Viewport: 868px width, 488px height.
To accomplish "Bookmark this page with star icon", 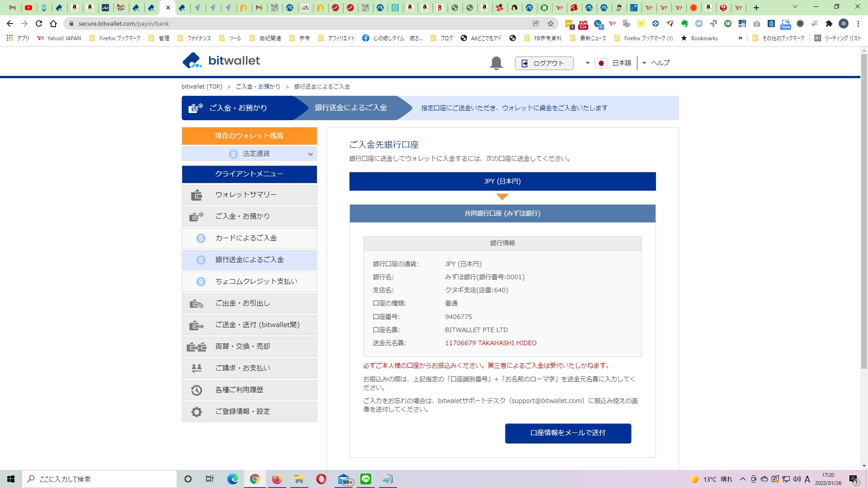I will [550, 23].
